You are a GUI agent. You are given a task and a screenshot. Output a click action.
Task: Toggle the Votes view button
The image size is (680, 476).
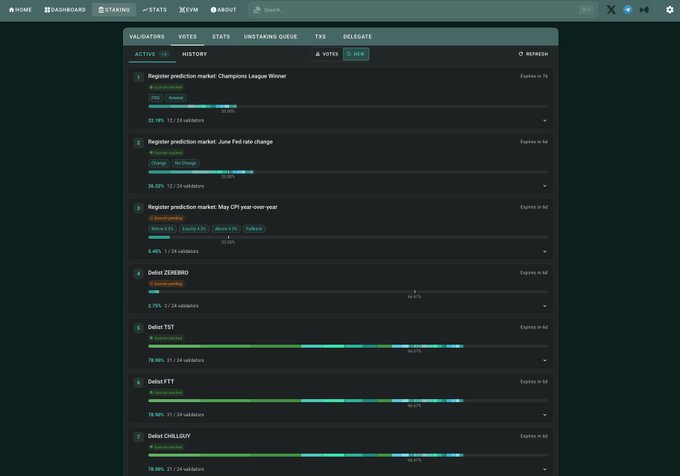327,54
